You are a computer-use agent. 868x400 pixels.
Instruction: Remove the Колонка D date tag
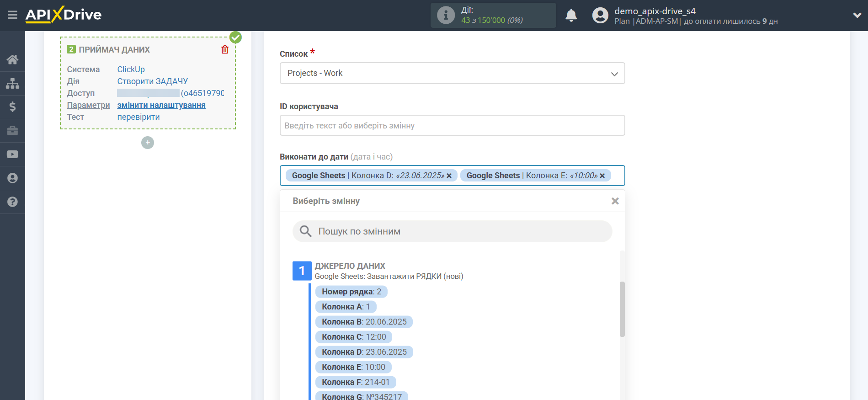coord(449,176)
